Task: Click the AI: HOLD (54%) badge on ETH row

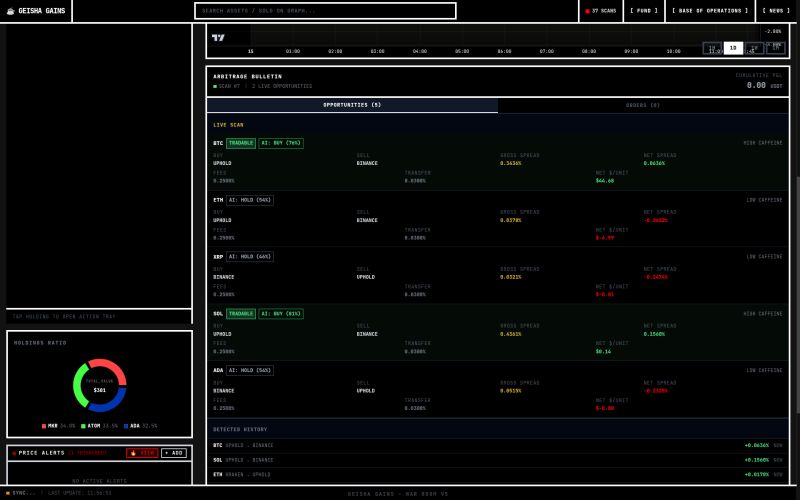Action: point(249,200)
